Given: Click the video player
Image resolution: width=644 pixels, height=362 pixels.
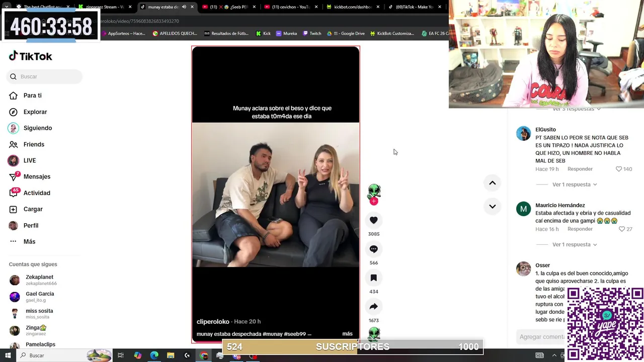Looking at the screenshot, I should pyautogui.click(x=276, y=195).
